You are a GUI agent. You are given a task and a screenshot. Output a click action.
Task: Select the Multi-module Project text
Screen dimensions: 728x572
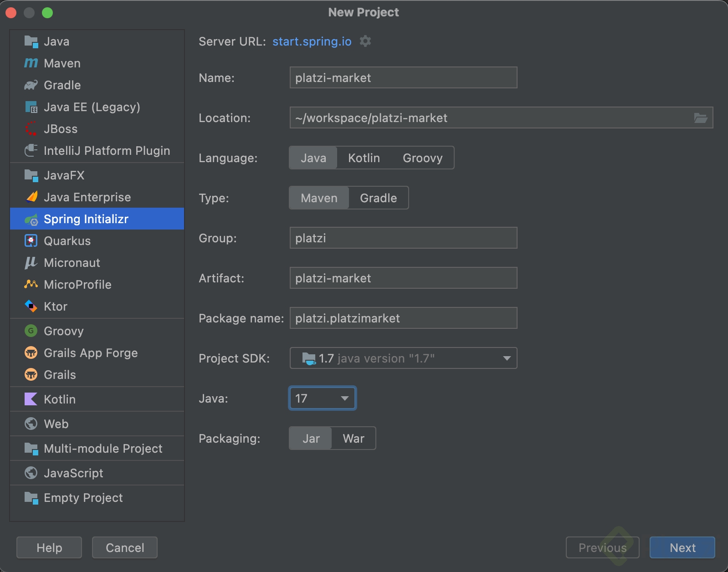pyautogui.click(x=103, y=449)
